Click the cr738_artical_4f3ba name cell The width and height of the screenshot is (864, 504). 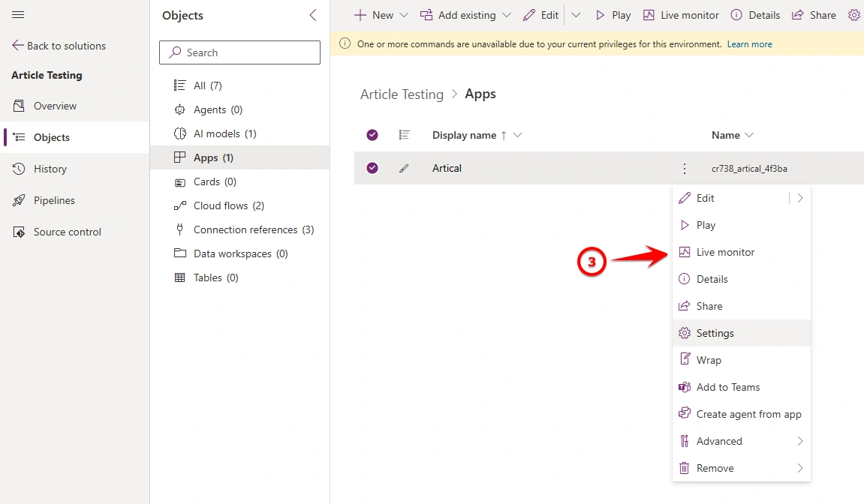tap(749, 169)
